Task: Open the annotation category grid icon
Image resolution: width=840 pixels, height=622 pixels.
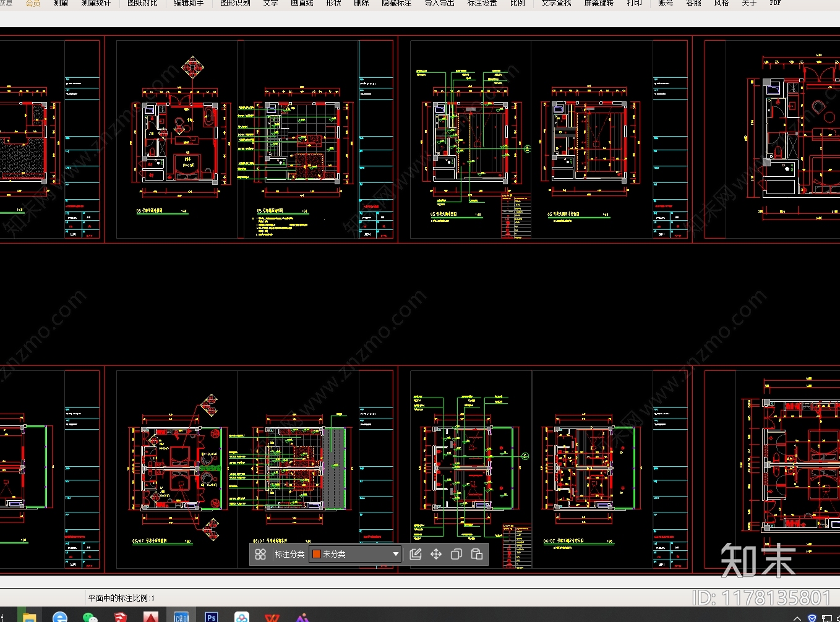Action: [260, 554]
